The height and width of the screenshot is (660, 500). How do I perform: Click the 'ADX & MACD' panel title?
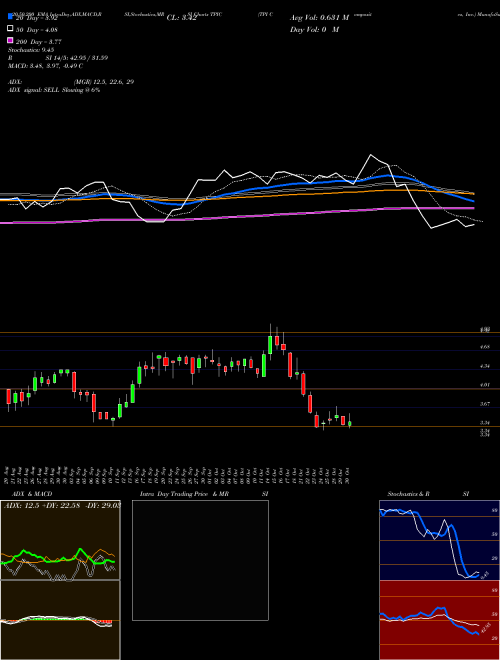32,494
